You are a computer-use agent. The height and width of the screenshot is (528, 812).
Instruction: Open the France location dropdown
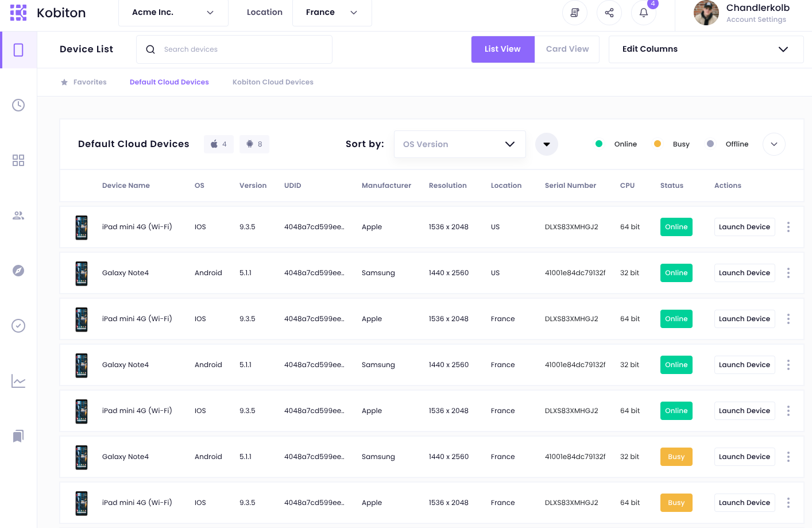pyautogui.click(x=332, y=13)
